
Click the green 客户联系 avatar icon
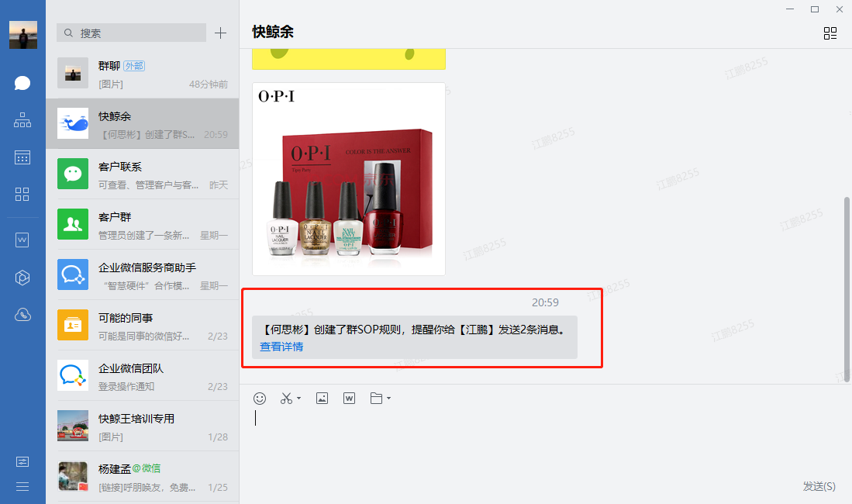(x=73, y=174)
